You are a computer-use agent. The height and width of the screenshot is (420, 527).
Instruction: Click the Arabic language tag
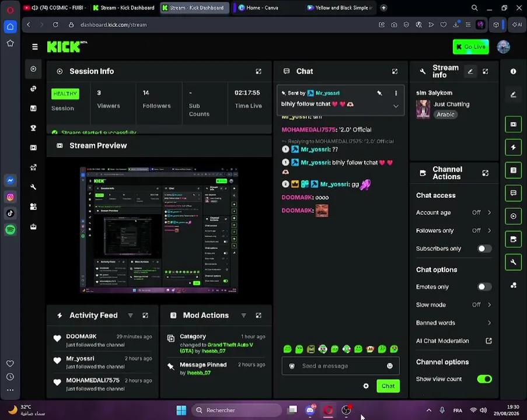pos(445,114)
